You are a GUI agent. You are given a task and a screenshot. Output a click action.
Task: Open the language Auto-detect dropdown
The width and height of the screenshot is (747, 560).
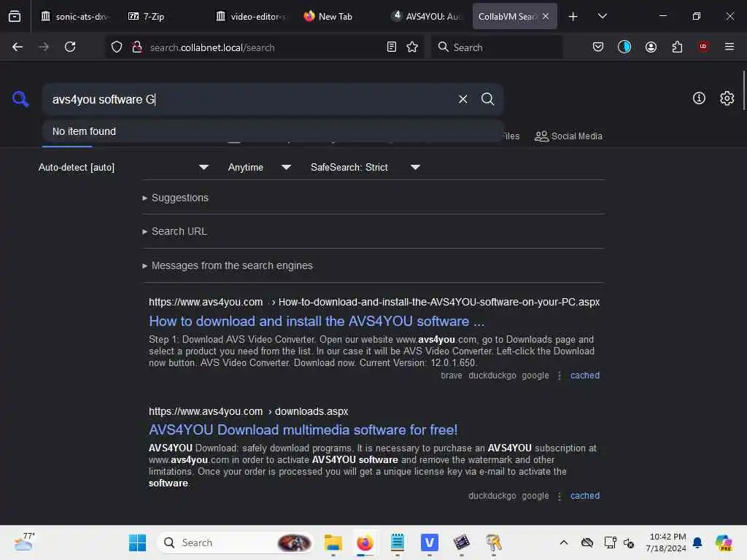tap(123, 167)
